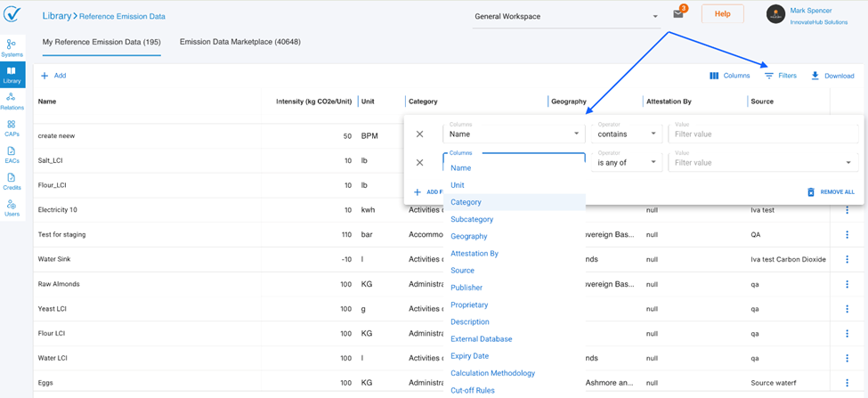Open the EACs sidebar icon

(12, 155)
